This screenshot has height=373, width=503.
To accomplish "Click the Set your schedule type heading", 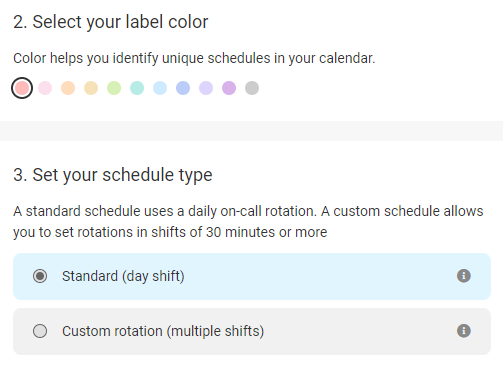I will (113, 175).
